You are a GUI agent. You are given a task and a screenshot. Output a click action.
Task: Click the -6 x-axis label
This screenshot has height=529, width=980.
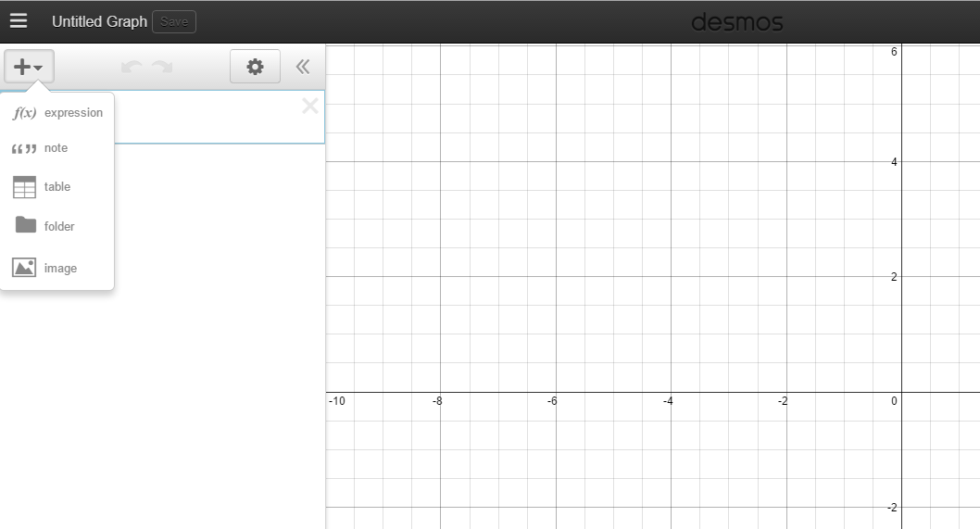[552, 401]
